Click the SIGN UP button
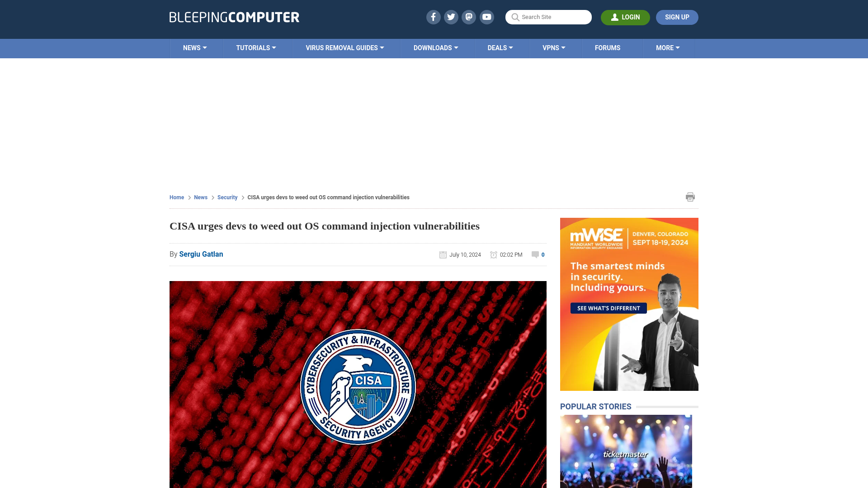This screenshot has width=868, height=488. click(677, 17)
